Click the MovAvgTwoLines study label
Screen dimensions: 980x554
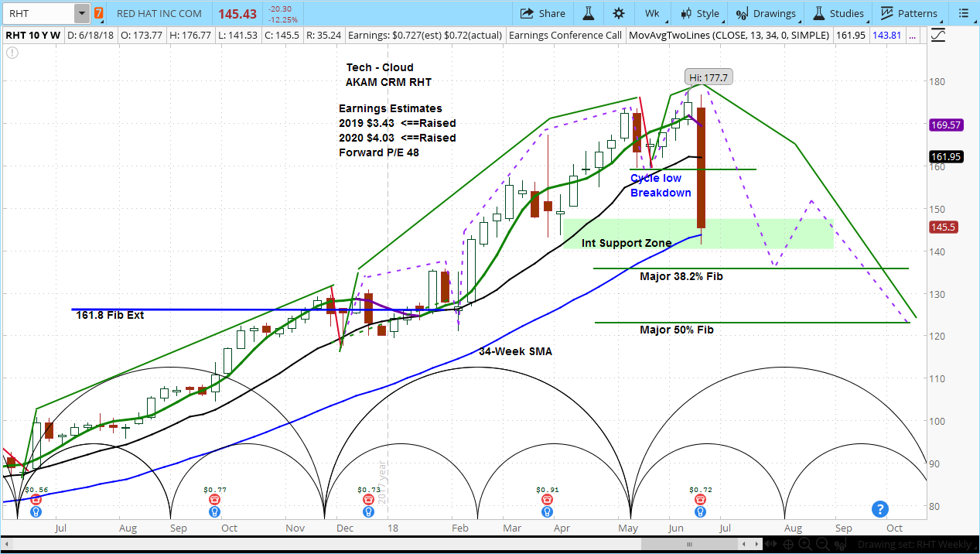tap(729, 36)
